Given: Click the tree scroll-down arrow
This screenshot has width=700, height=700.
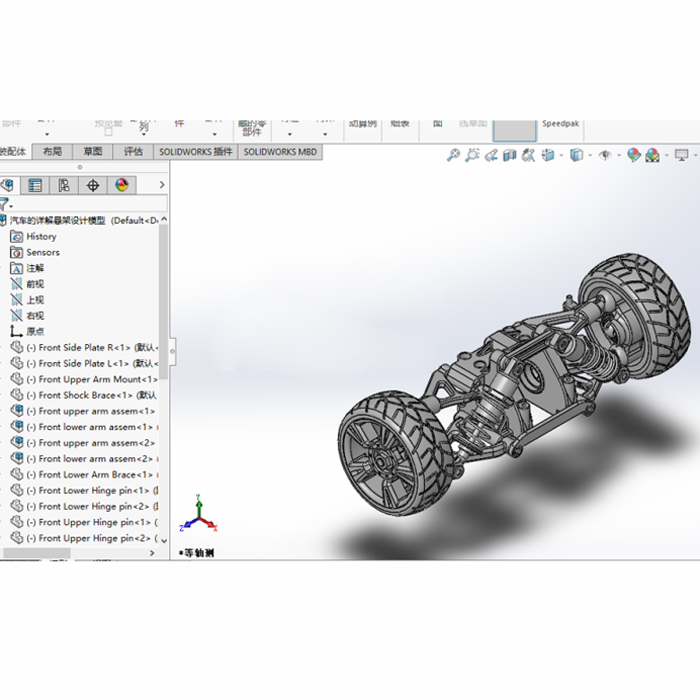Looking at the screenshot, I should click(x=164, y=541).
